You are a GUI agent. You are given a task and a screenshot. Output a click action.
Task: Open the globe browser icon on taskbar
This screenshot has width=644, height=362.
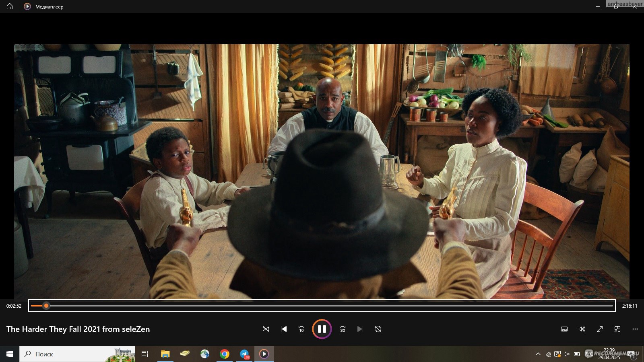(205, 354)
